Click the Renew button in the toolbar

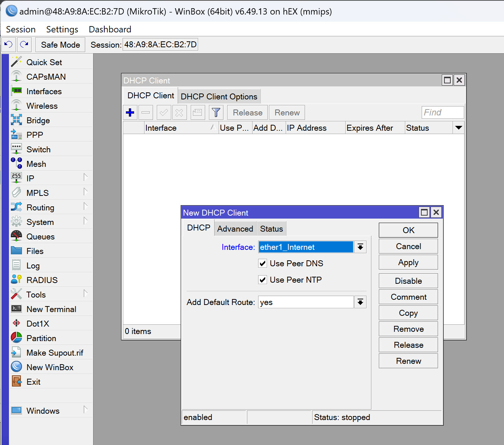(286, 112)
